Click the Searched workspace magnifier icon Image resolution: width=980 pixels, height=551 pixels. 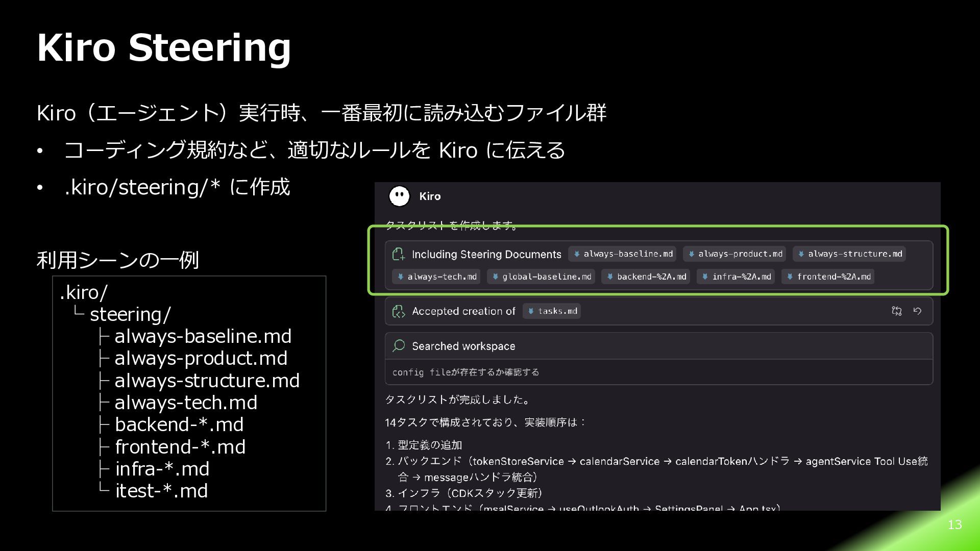click(x=399, y=346)
